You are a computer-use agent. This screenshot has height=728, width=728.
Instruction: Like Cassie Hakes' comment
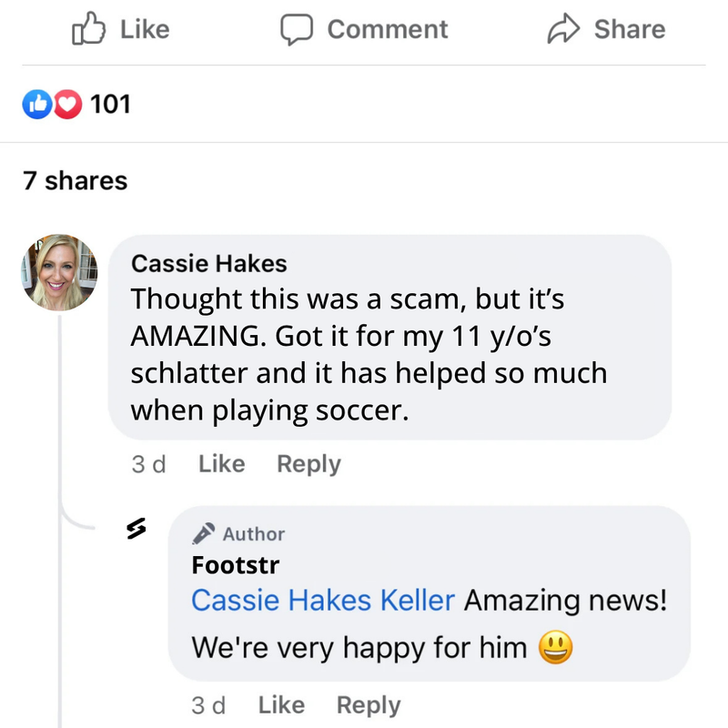coord(221,464)
